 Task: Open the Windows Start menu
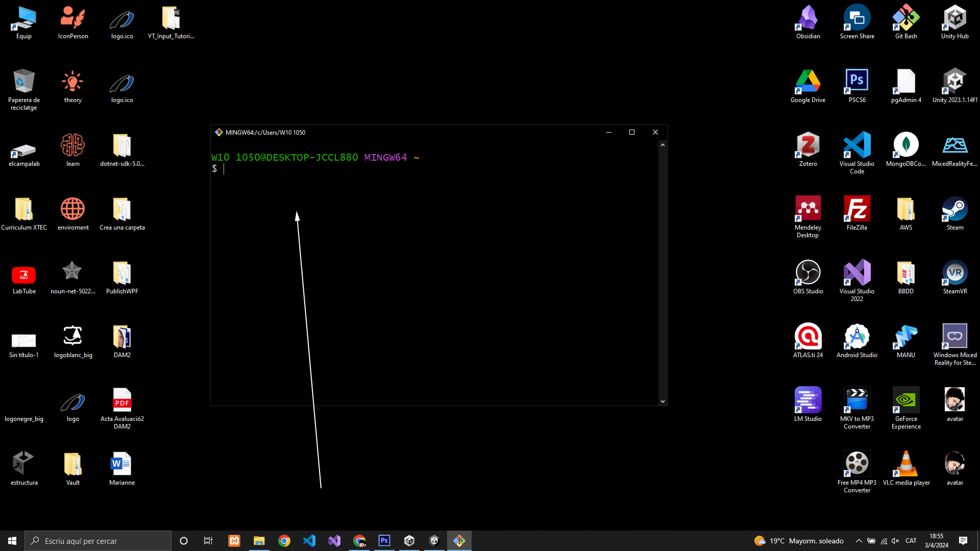point(12,541)
